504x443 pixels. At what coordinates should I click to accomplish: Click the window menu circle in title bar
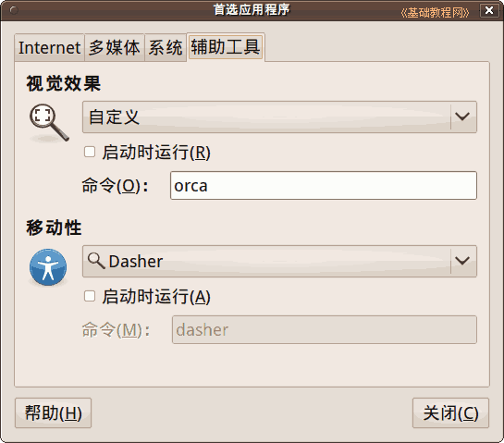(14, 10)
